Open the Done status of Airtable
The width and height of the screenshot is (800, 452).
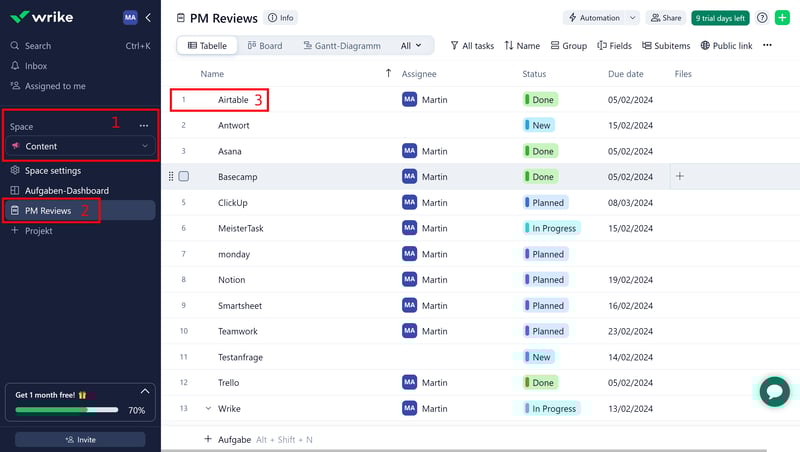540,99
